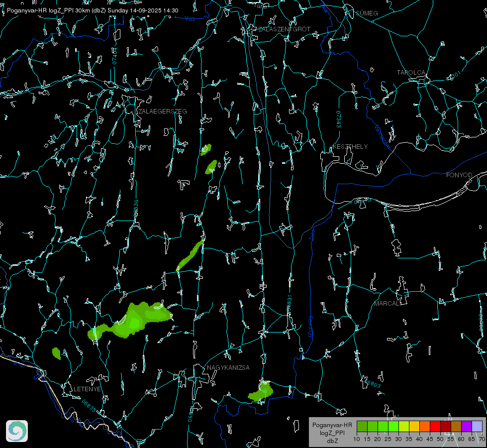This screenshot has width=487, height=448.
Task: Click the 6803 road number label
Action: [x=373, y=384]
